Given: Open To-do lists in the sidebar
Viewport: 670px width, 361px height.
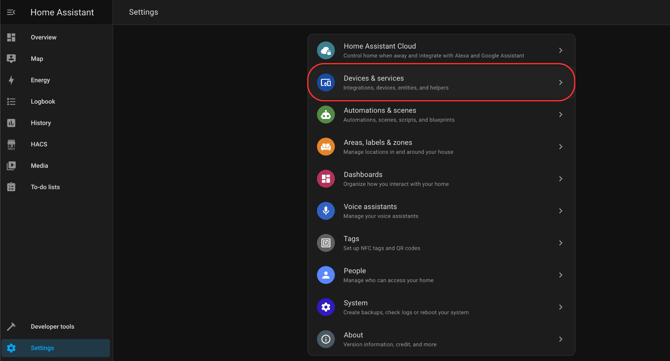Looking at the screenshot, I should (45, 187).
